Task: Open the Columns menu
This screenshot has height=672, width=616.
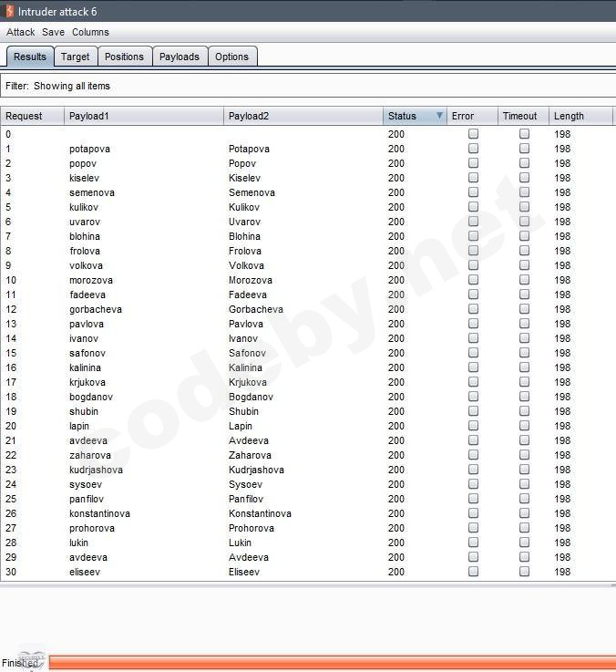Action: click(90, 32)
